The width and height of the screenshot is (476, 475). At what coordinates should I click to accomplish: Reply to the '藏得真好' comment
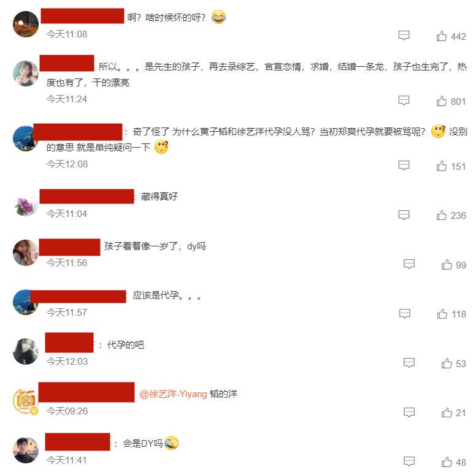404,215
